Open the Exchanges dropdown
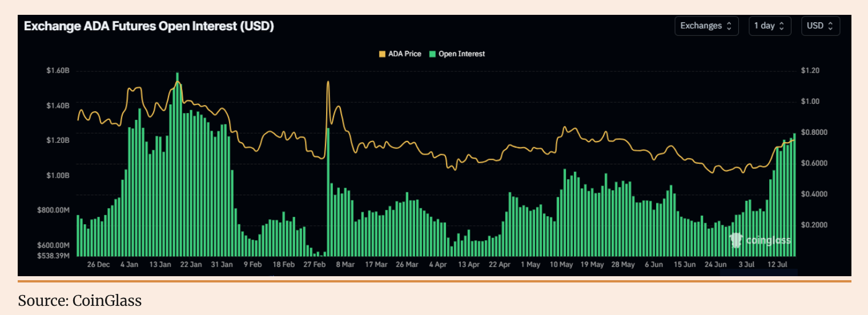The height and width of the screenshot is (315, 868). (706, 26)
